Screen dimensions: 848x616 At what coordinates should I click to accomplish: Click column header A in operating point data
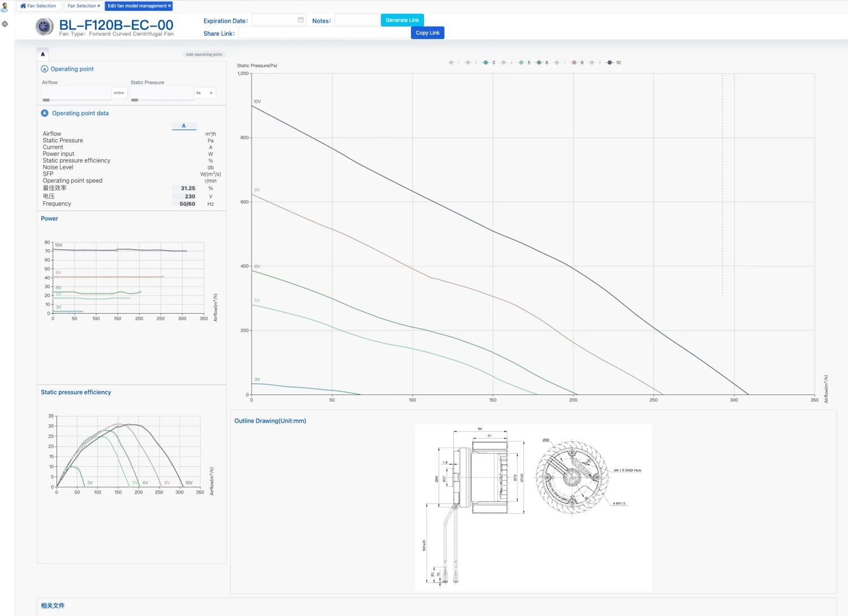184,126
